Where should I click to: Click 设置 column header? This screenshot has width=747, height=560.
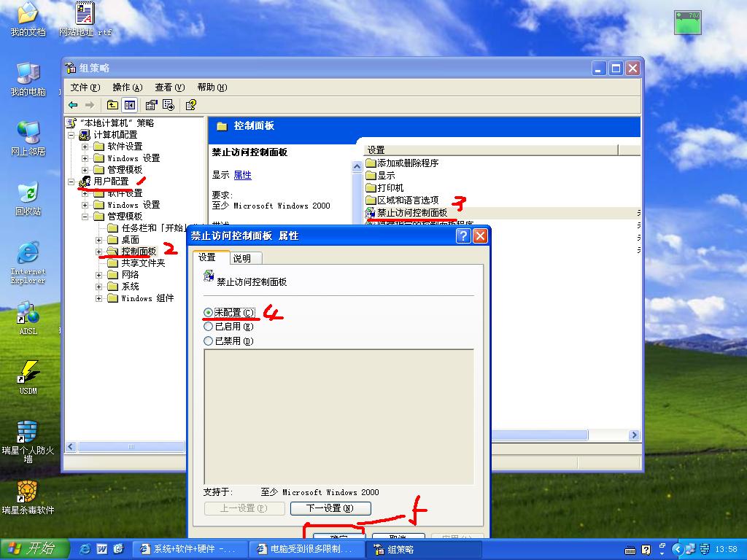coord(491,150)
